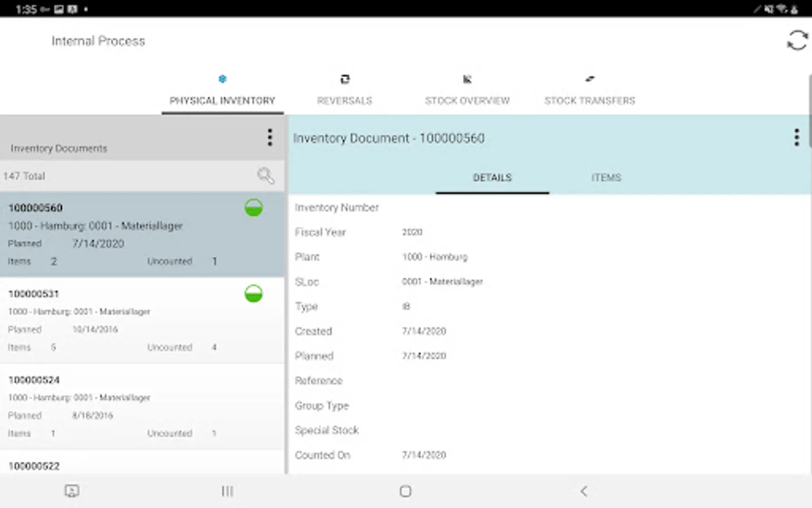
Task: Tap the Android back navigation button
Action: (x=584, y=491)
